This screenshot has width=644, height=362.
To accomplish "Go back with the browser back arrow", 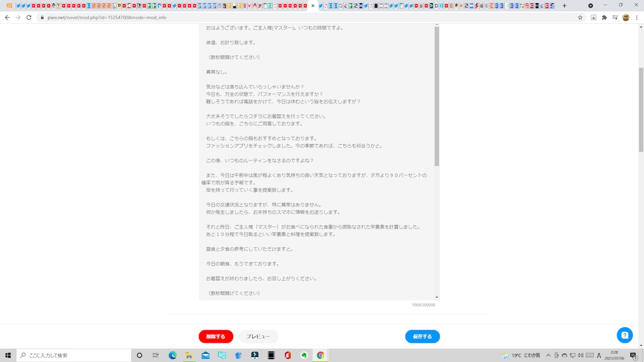I will [x=7, y=17].
